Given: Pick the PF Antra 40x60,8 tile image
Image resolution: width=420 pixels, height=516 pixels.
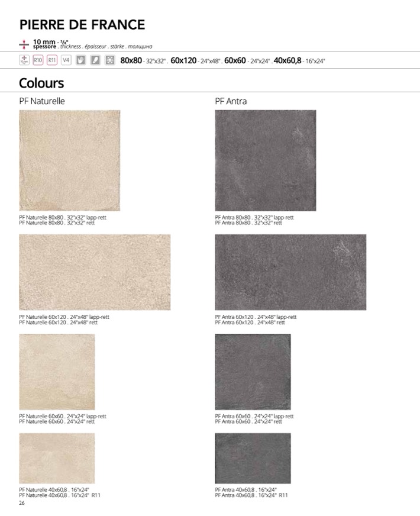Looking at the screenshot, I should tap(253, 458).
